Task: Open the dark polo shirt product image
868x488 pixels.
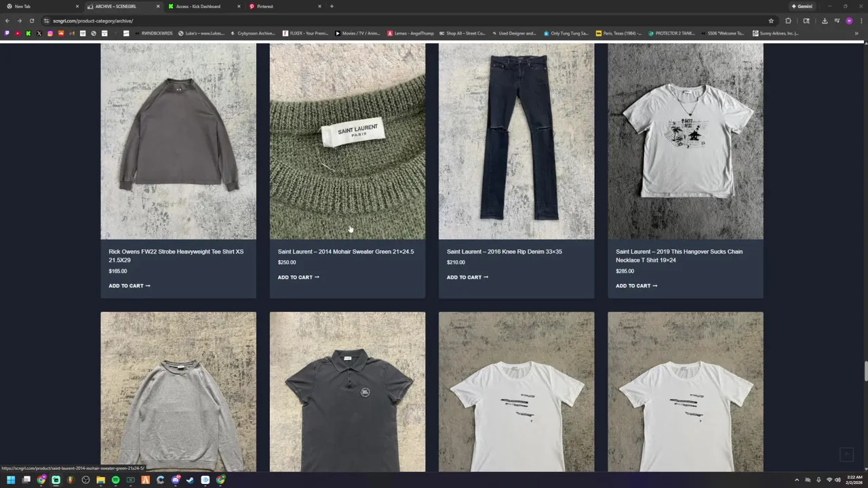Action: point(347,392)
